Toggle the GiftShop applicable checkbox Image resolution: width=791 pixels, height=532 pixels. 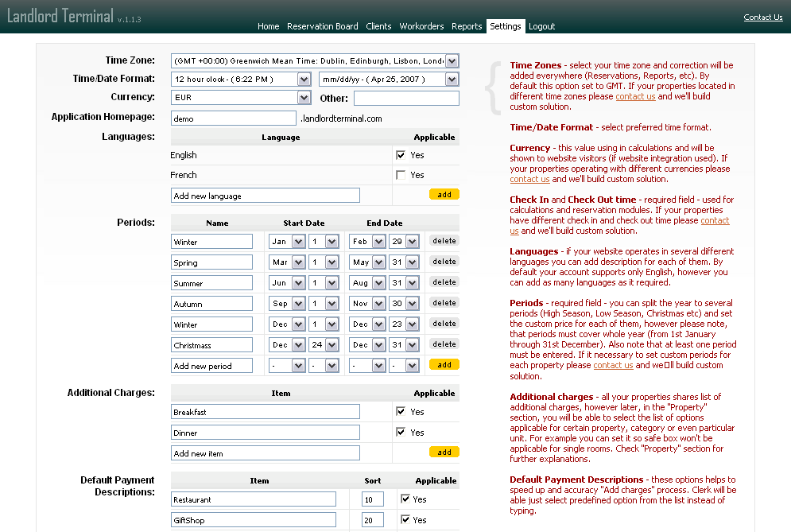[405, 519]
